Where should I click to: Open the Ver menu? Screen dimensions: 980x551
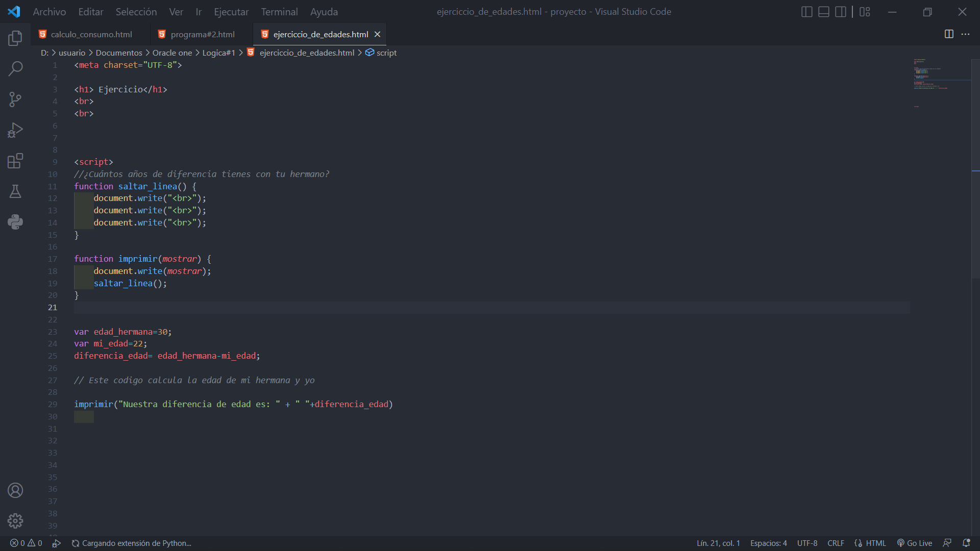click(176, 12)
